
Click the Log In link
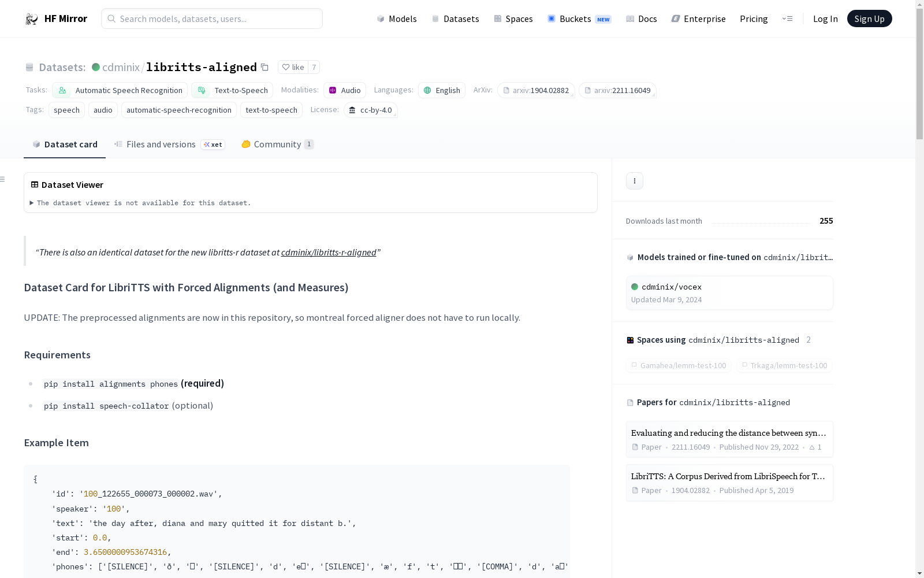825,19
